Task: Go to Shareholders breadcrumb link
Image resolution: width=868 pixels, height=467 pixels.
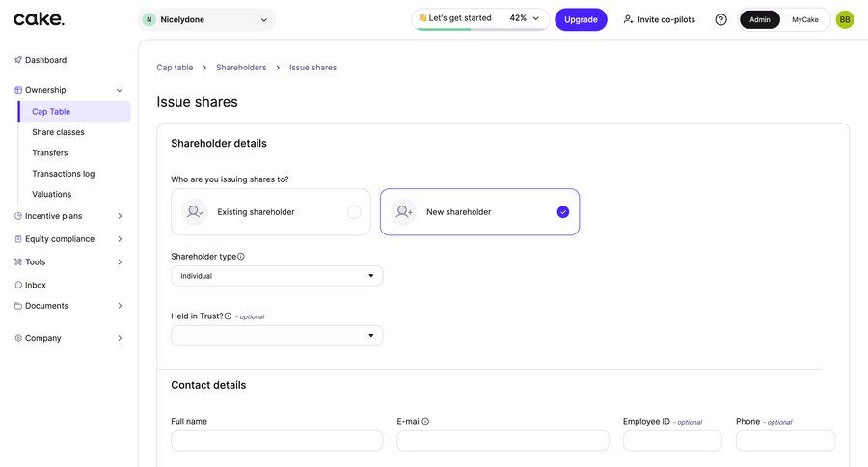Action: click(x=241, y=68)
